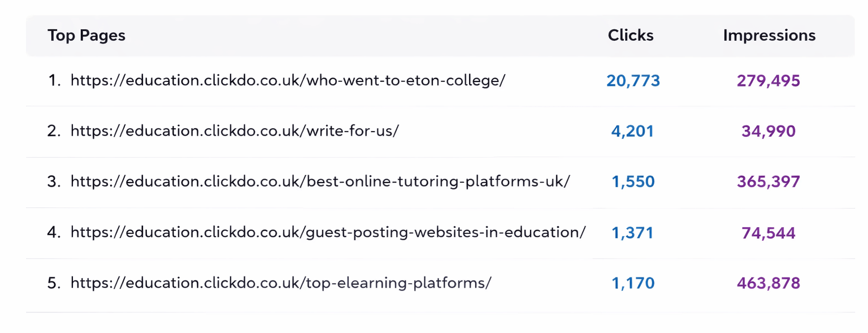868x333 pixels.
Task: Click the 279,495 impressions value
Action: pyautogui.click(x=769, y=81)
